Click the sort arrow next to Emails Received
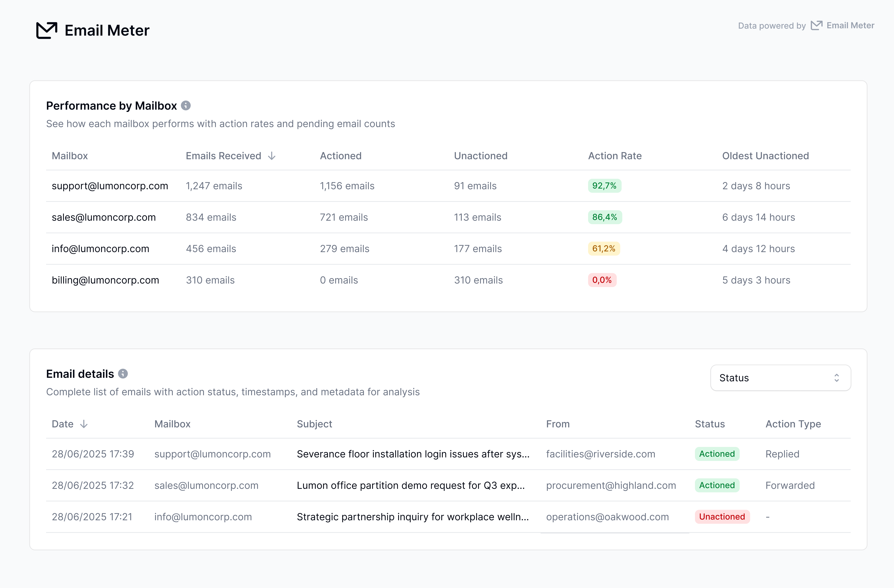 point(272,156)
